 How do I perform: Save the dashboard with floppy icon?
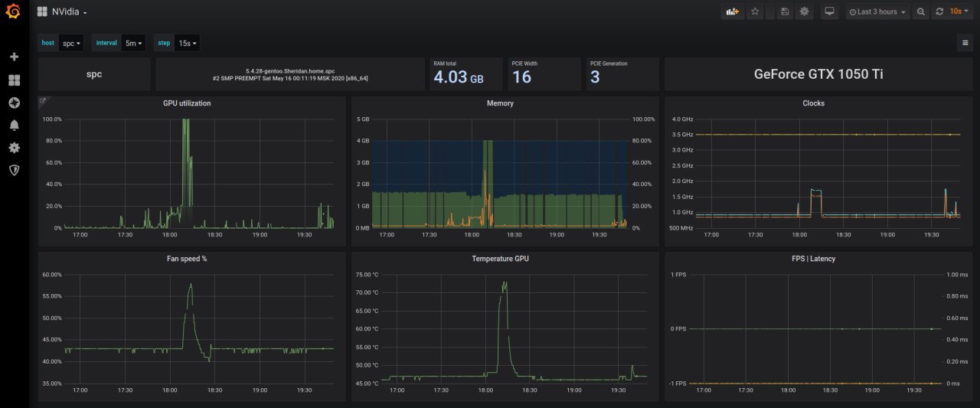click(784, 11)
